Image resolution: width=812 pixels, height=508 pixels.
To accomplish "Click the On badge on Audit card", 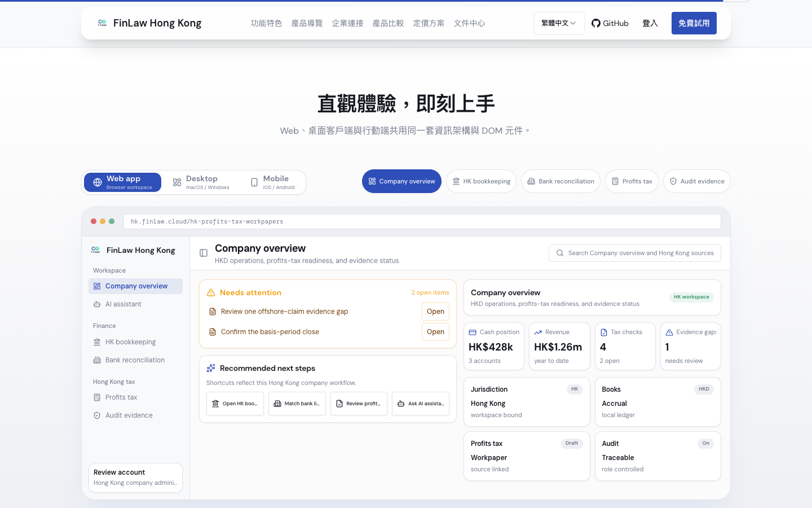I will [705, 443].
